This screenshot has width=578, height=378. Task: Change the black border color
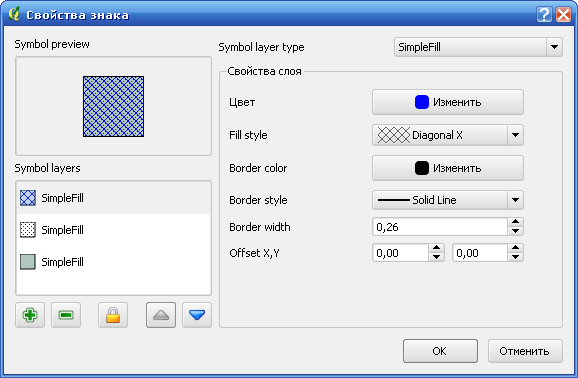[448, 168]
